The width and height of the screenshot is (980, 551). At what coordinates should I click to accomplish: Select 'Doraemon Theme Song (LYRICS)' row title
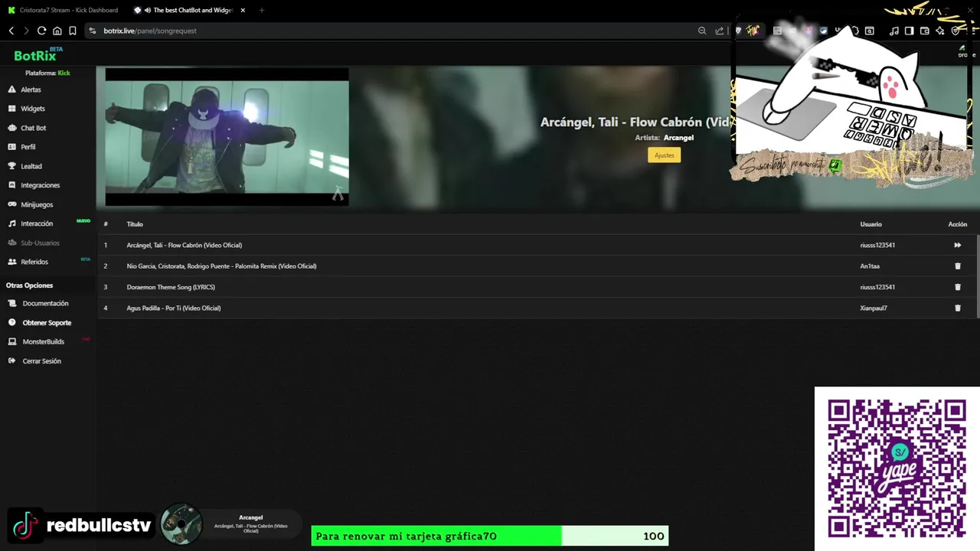(x=171, y=287)
